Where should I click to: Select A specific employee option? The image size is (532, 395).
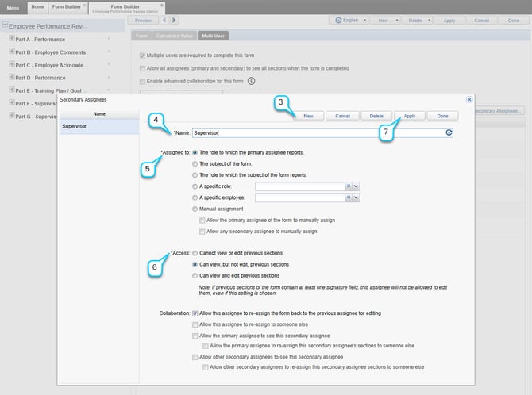click(195, 197)
